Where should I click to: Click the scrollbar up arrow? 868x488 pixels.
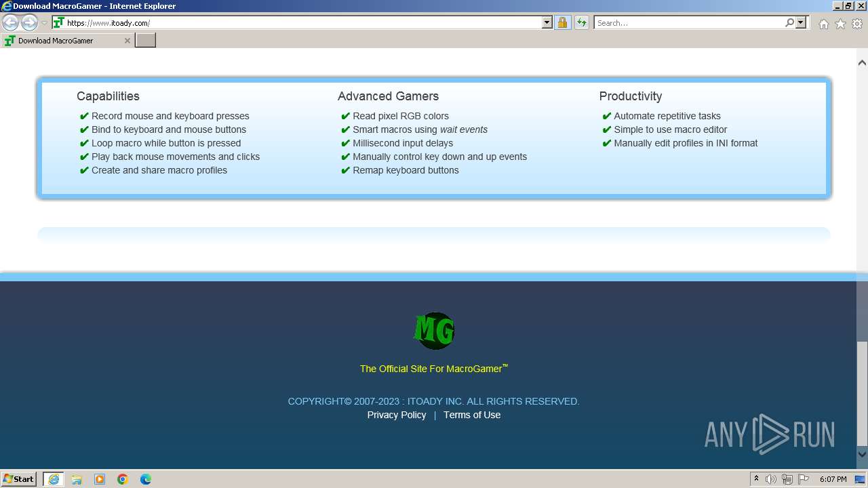coord(862,62)
